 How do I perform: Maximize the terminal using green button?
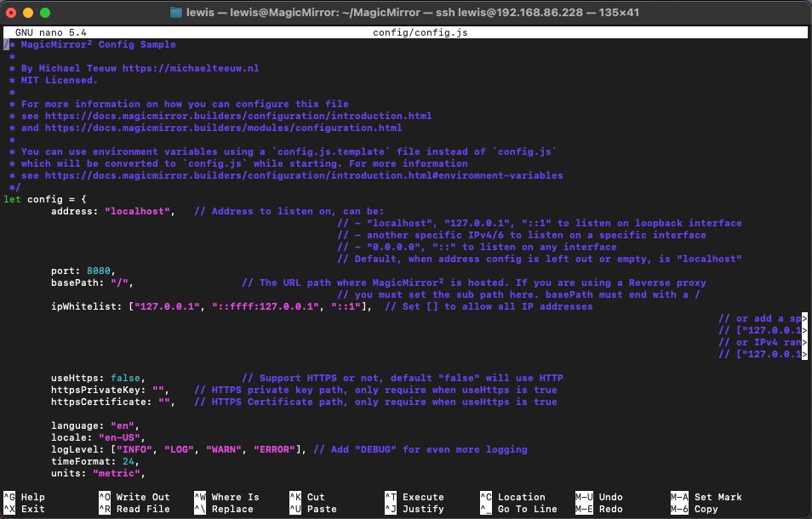(45, 13)
